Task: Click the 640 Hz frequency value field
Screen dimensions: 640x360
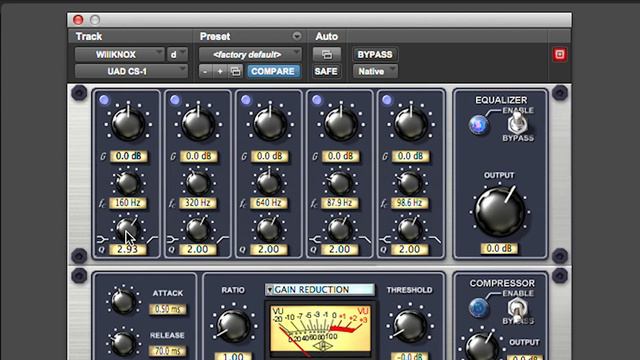Action: point(269,202)
